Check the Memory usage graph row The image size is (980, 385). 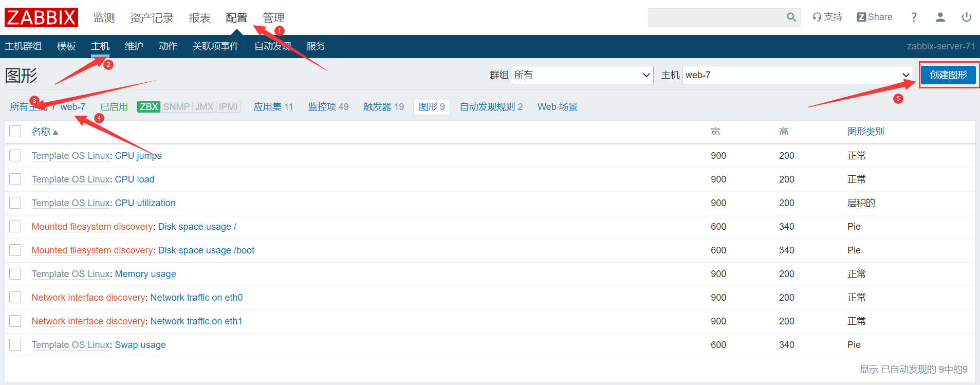[x=15, y=274]
